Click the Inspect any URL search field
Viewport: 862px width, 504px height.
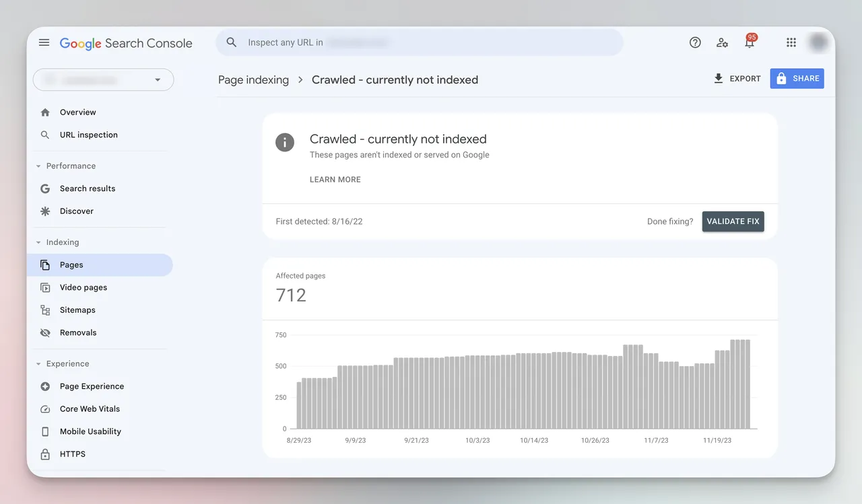click(420, 42)
